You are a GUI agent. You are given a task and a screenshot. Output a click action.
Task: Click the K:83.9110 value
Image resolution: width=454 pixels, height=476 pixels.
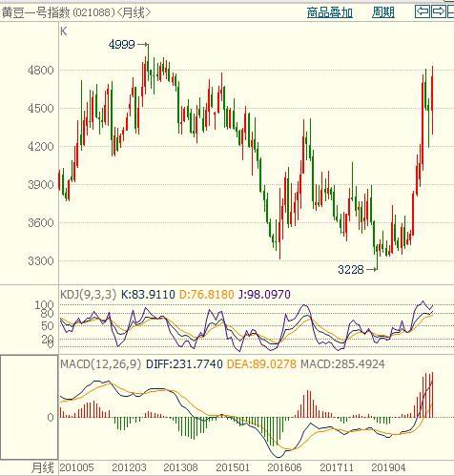coord(148,295)
